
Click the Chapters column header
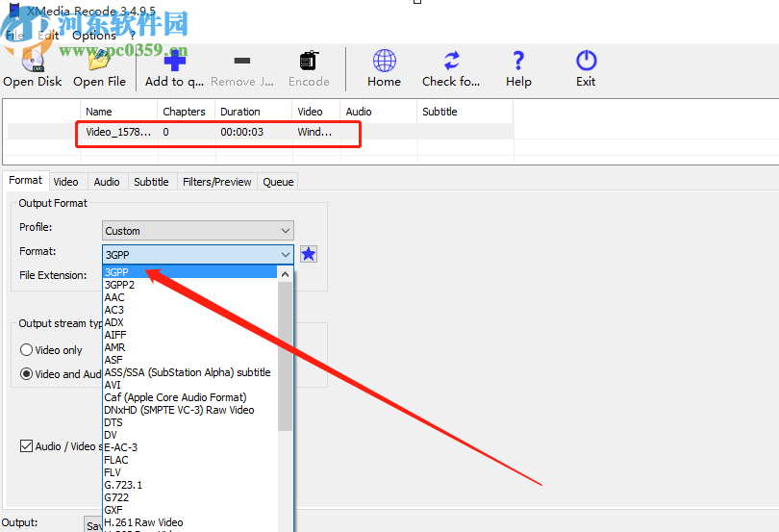(x=187, y=112)
